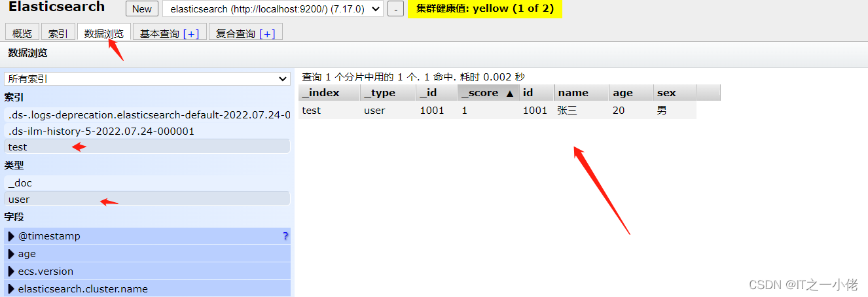Viewport: 868px width, 297px height.
Task: Select the user type
Action: pyautogui.click(x=147, y=200)
